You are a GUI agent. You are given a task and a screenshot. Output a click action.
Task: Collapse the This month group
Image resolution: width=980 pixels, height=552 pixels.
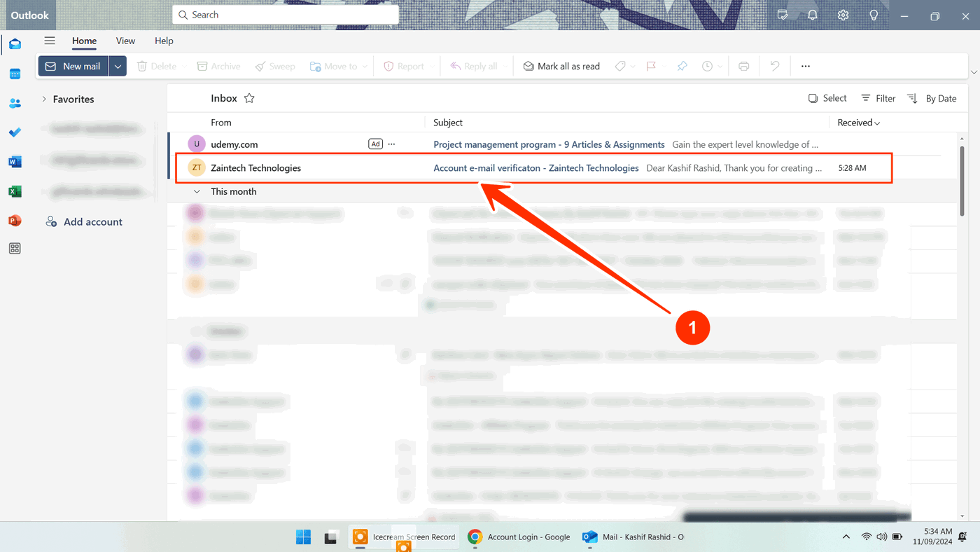tap(197, 191)
